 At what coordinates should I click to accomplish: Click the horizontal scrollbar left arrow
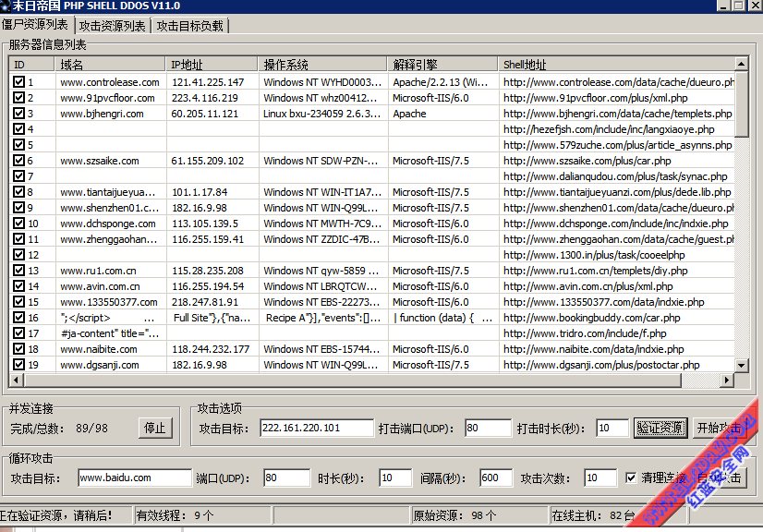16,380
